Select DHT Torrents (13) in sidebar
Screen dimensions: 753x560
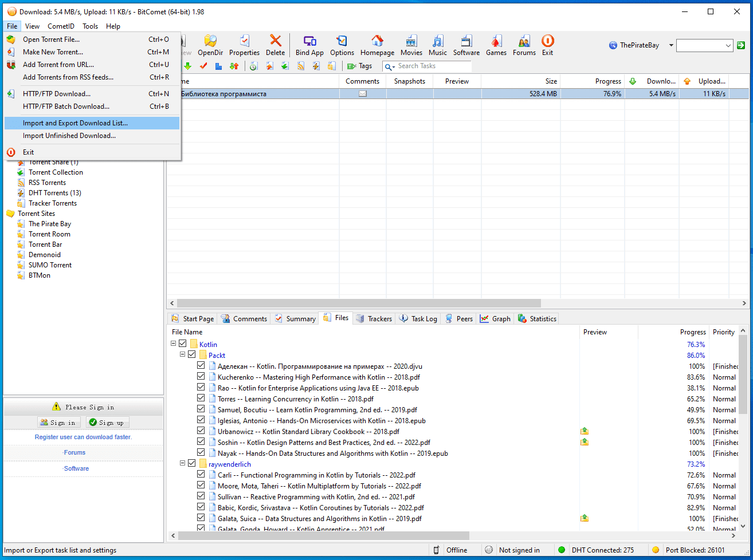tap(55, 193)
